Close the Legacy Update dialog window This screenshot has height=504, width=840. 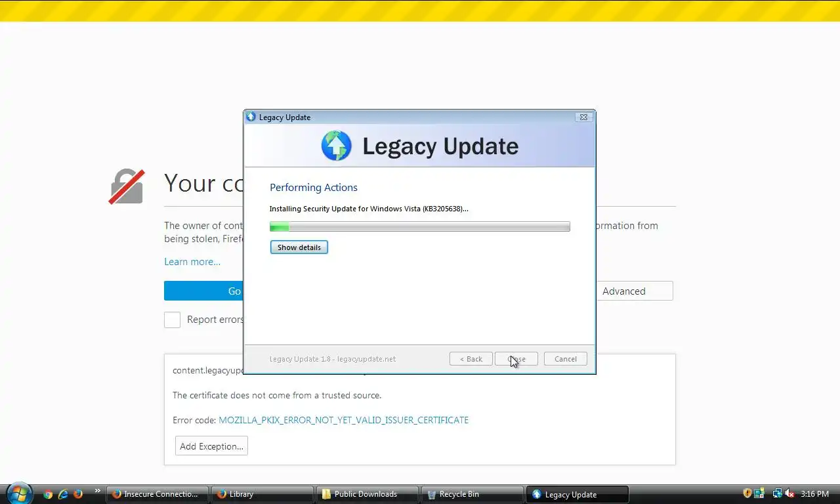click(x=583, y=117)
